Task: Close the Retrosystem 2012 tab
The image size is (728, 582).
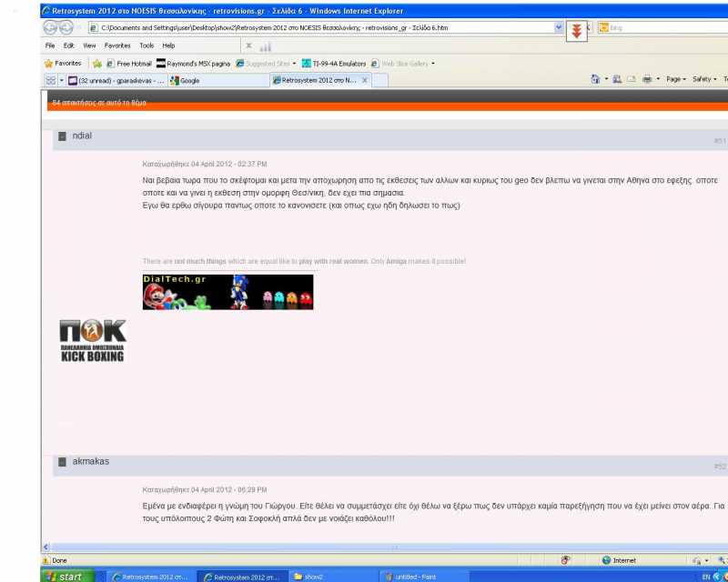Action: (365, 81)
